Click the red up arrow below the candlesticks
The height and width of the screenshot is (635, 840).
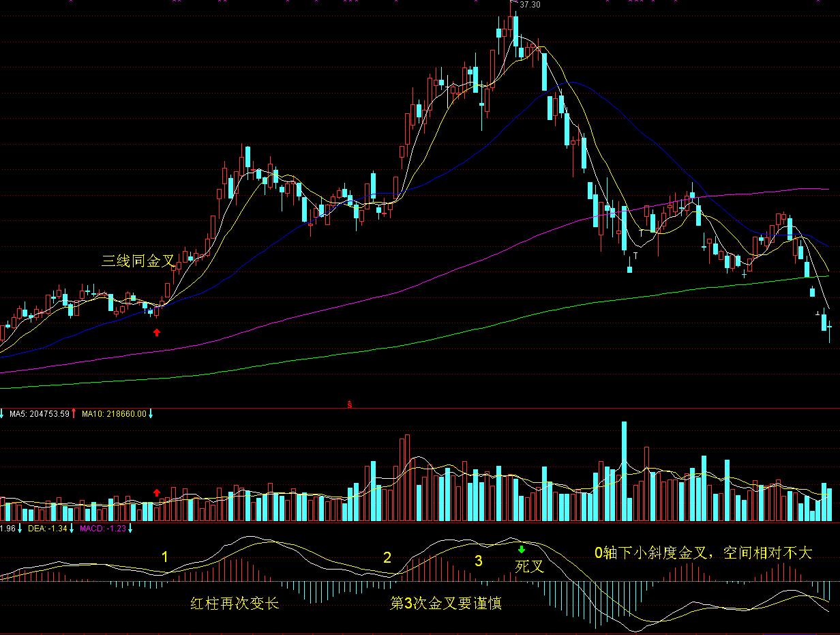click(157, 332)
